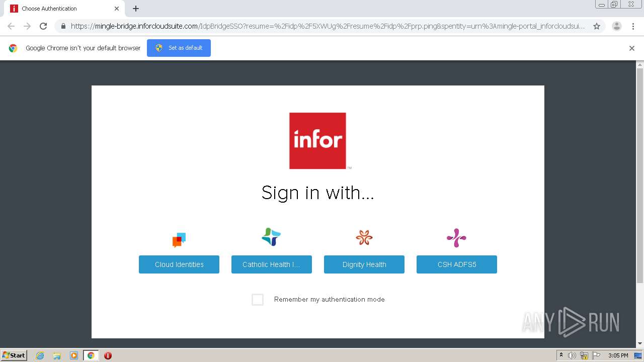644x362 pixels.
Task: Go back to previous page
Action: click(11, 26)
